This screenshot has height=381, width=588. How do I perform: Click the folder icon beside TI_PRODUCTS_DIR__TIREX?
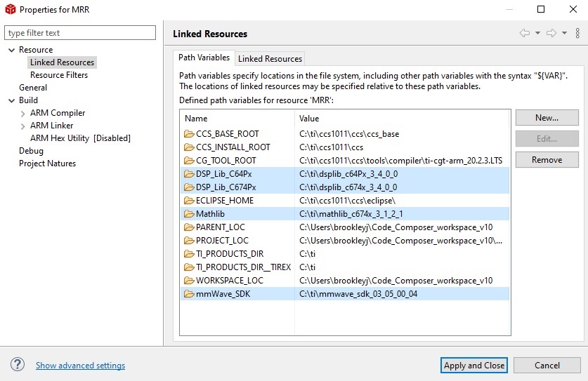click(189, 267)
